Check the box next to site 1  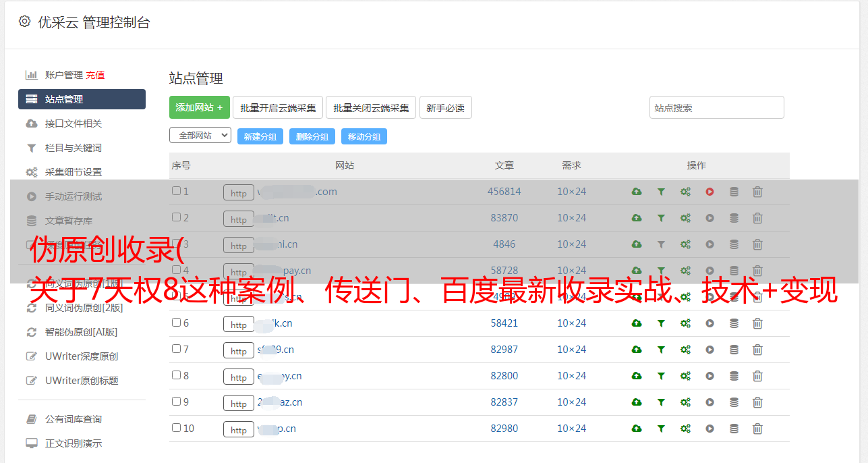177,191
